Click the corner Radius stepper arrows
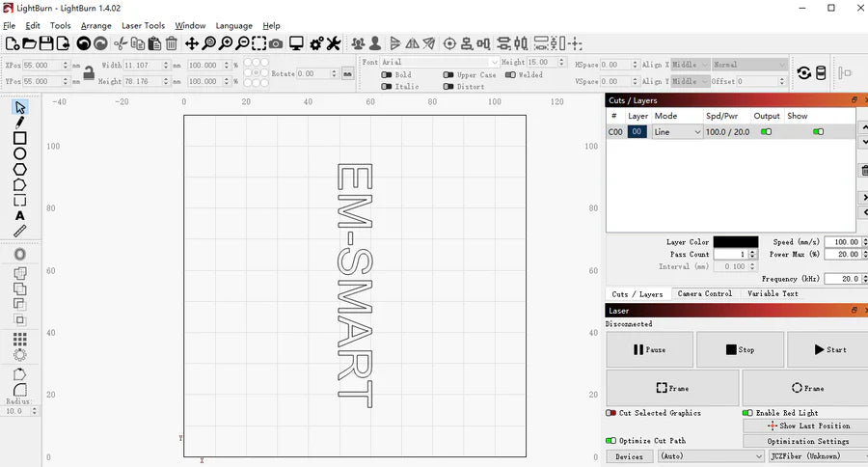Screen dimensions: 868x467 point(35,411)
